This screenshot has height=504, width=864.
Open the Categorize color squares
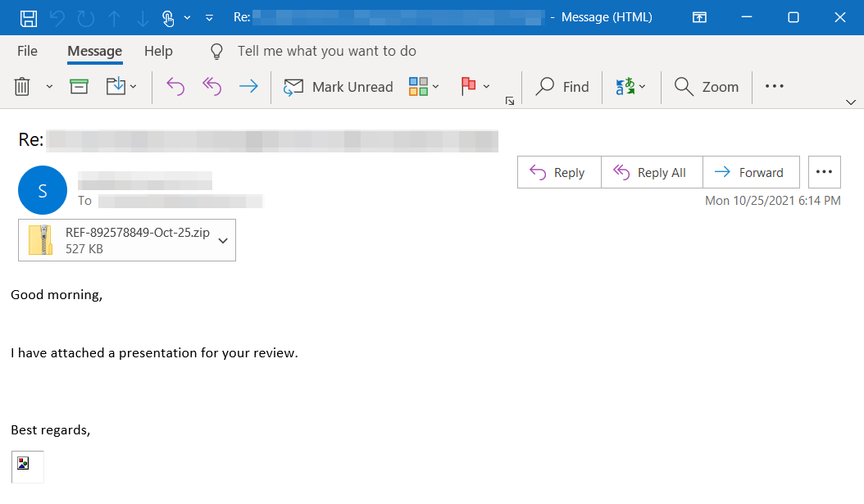click(x=419, y=86)
